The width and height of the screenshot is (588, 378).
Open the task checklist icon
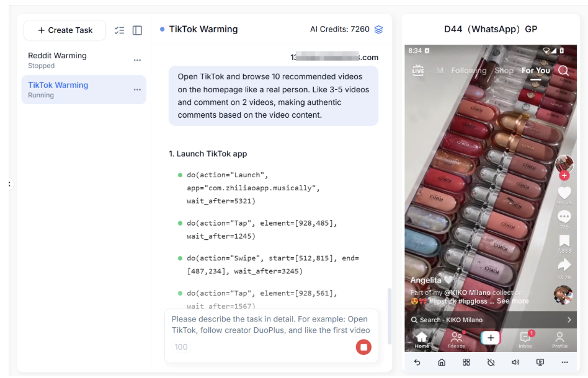tap(120, 30)
